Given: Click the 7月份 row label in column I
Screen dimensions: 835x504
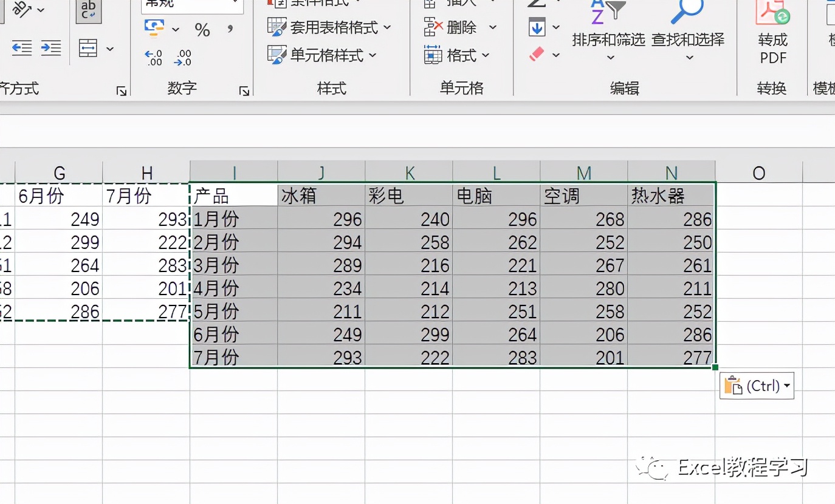Looking at the screenshot, I should point(234,356).
